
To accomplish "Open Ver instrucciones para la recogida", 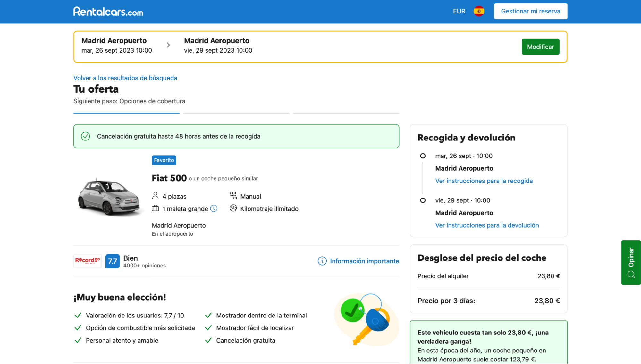I will click(484, 181).
